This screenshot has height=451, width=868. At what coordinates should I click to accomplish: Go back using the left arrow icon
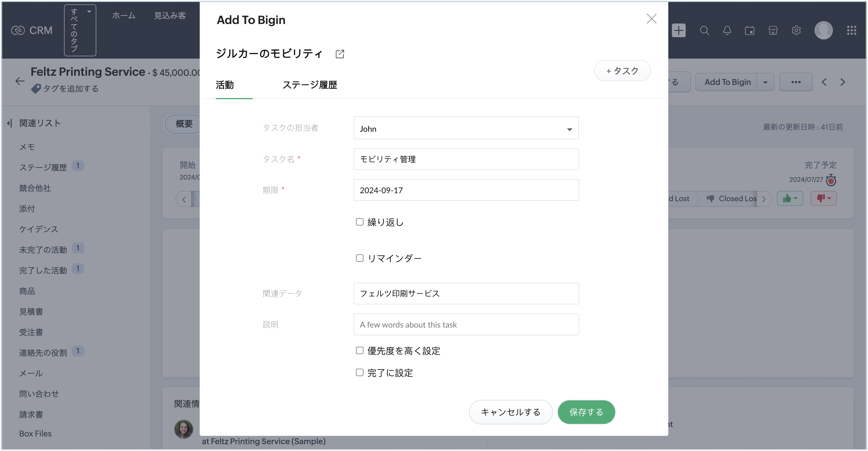(x=20, y=81)
